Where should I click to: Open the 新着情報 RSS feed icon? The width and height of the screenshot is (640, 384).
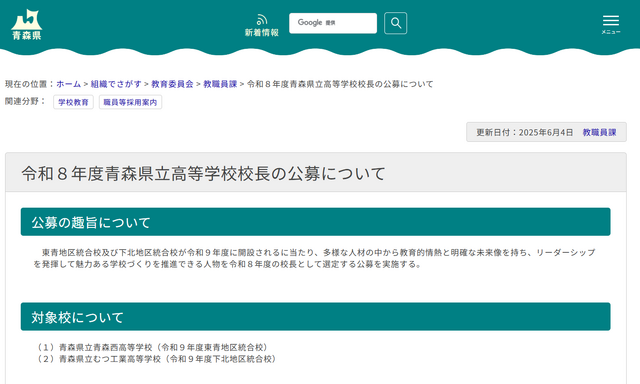262,25
